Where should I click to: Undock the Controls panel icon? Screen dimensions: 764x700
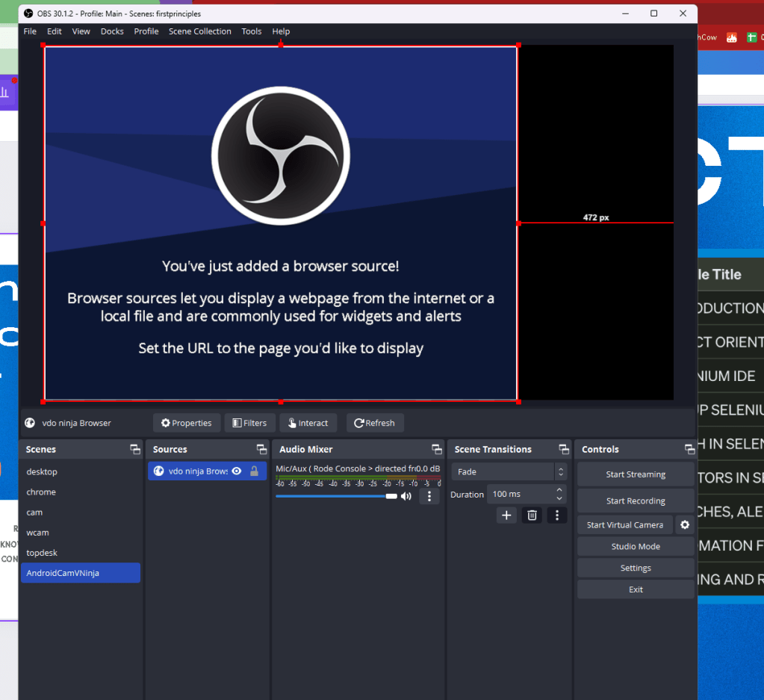point(689,449)
